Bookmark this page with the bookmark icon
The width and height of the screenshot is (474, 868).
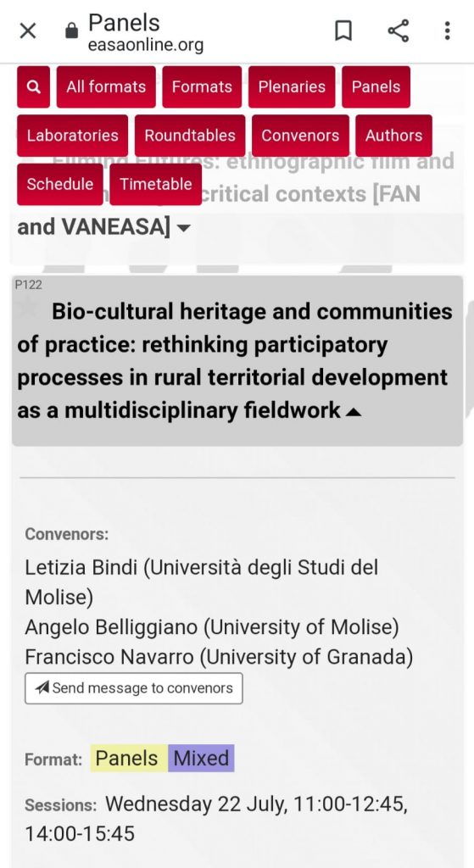(343, 31)
